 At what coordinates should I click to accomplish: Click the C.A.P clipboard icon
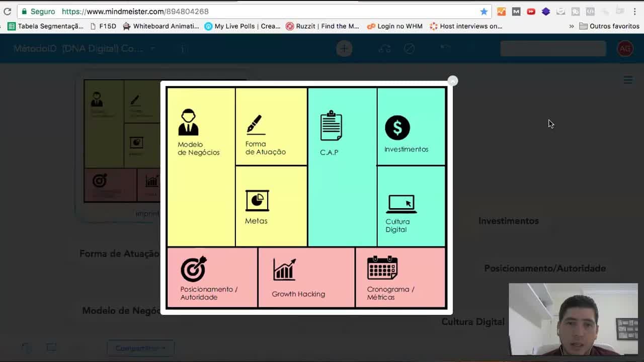[331, 126]
